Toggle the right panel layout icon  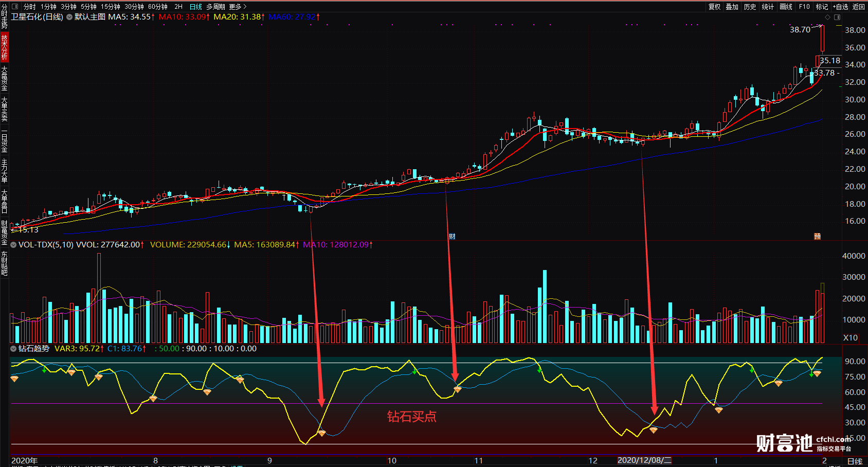coord(837,17)
